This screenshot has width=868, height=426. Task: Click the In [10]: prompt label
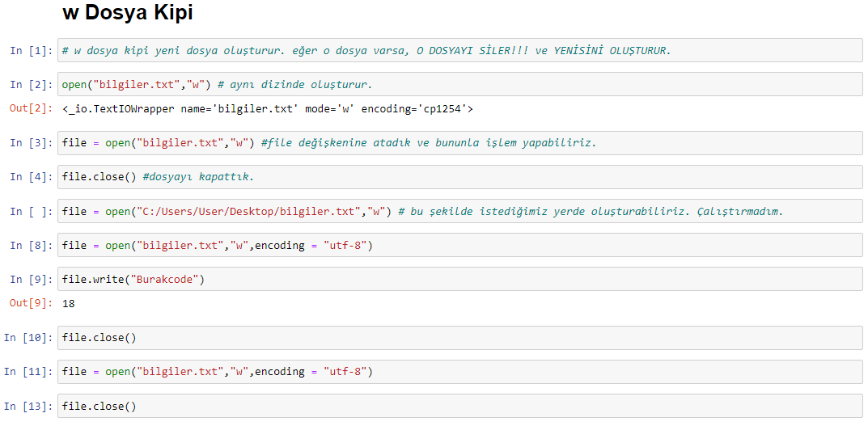[x=28, y=338]
